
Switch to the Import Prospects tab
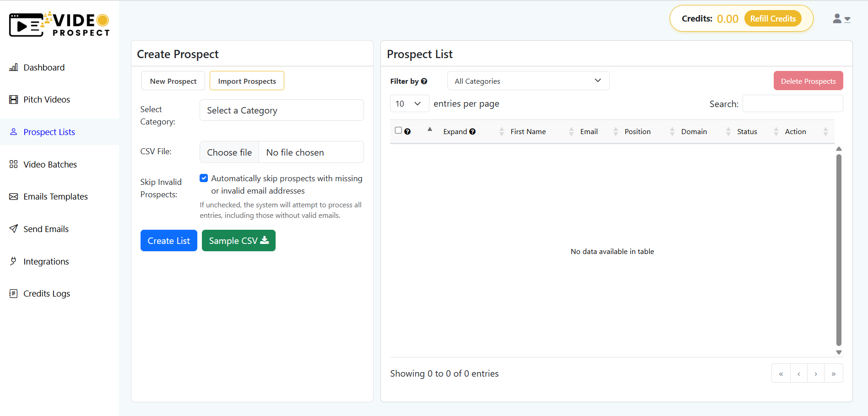(247, 81)
